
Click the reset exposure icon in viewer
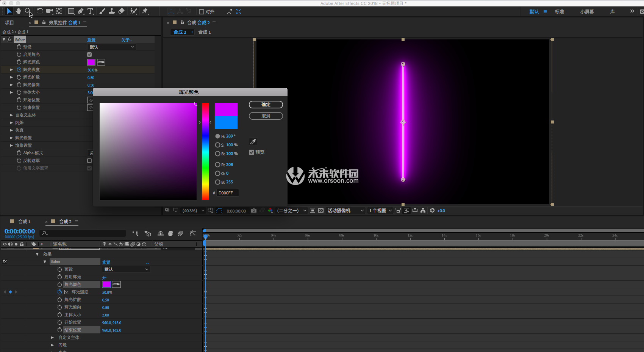pyautogui.click(x=432, y=211)
